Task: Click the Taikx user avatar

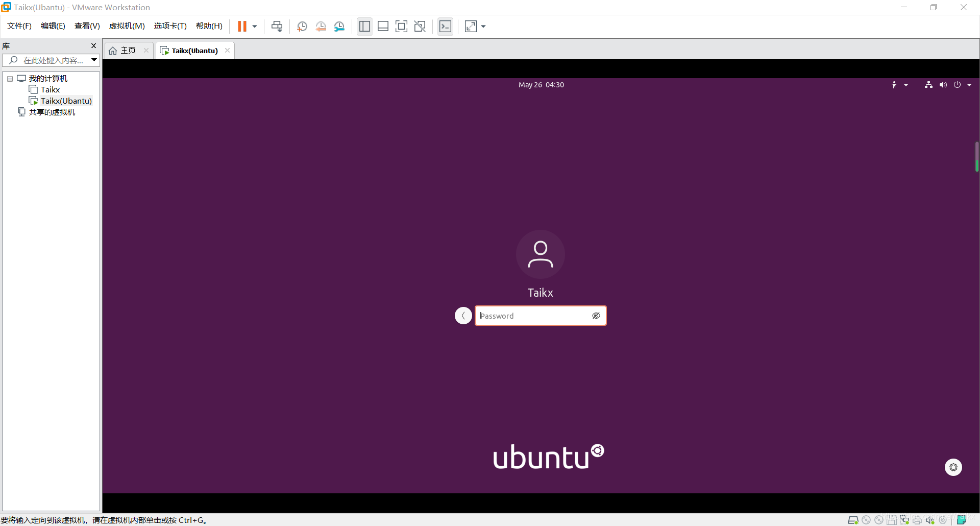Action: click(541, 254)
